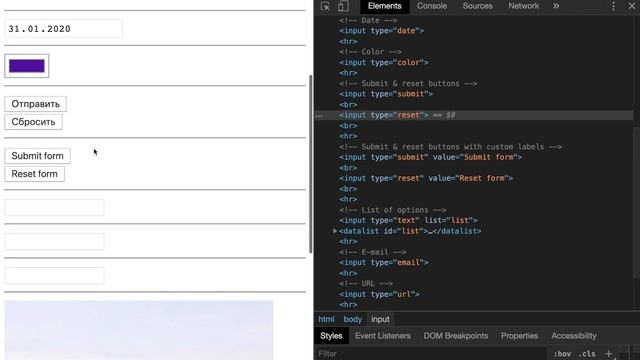Activate the inspect element picker icon
Viewport: 640px width, 360px height.
325,6
